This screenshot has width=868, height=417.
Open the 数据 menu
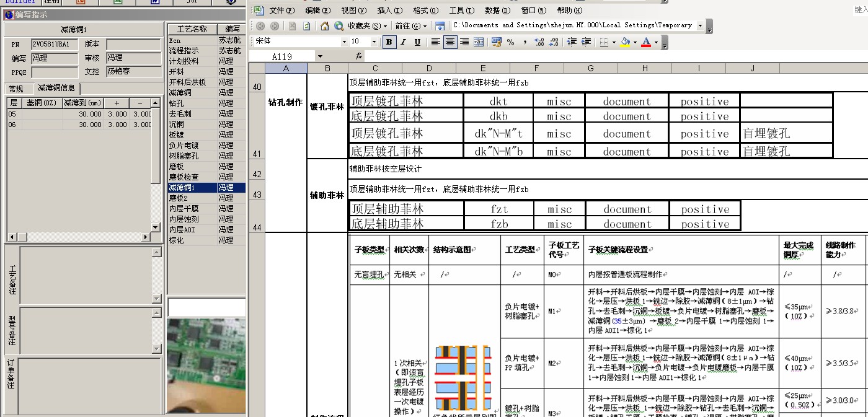pyautogui.click(x=497, y=11)
